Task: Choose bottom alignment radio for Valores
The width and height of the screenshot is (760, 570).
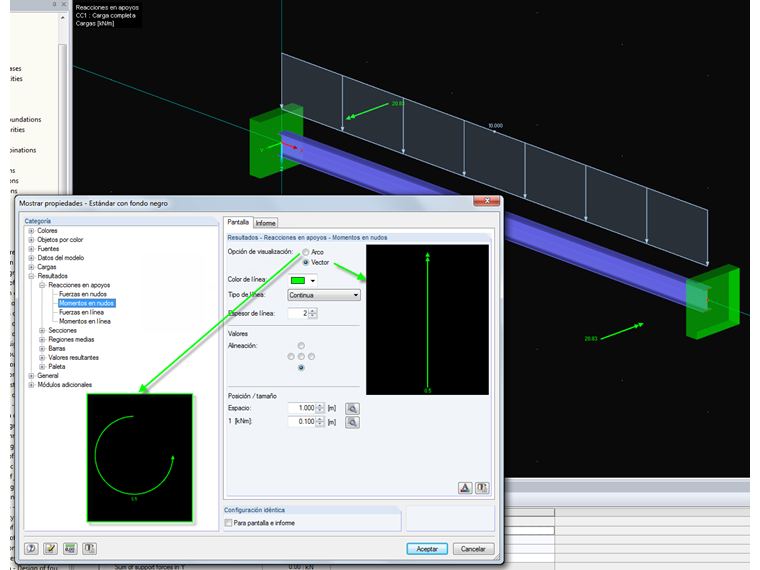Action: [x=301, y=367]
